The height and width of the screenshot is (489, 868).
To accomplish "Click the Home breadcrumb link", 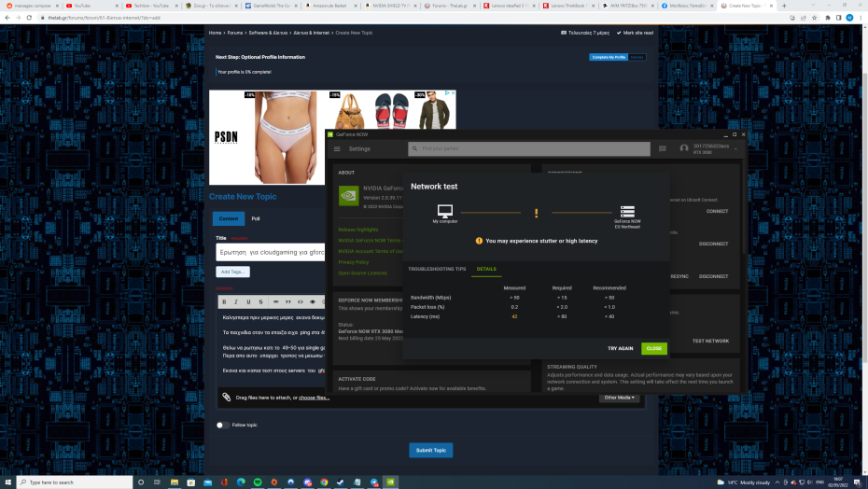I will pyautogui.click(x=215, y=33).
